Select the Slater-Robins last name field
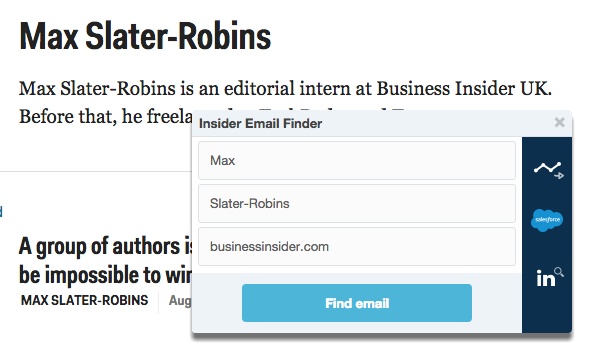Image resolution: width=597 pixels, height=361 pixels. click(x=357, y=203)
